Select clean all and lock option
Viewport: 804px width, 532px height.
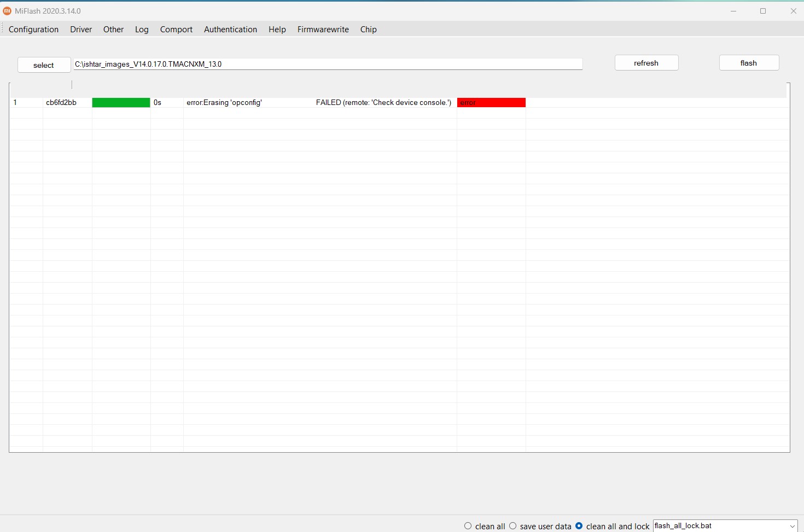pyautogui.click(x=579, y=526)
